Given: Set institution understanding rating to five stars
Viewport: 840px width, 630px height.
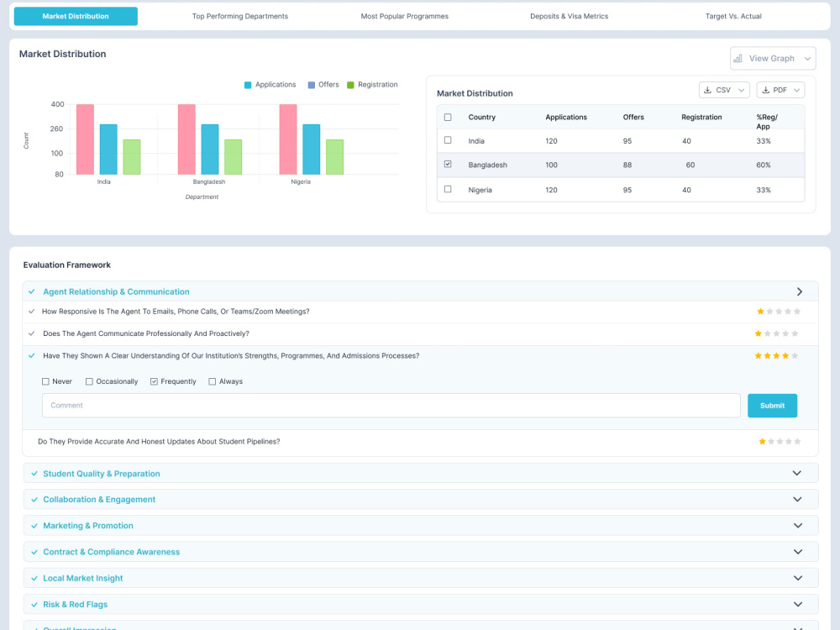Looking at the screenshot, I should pos(795,355).
